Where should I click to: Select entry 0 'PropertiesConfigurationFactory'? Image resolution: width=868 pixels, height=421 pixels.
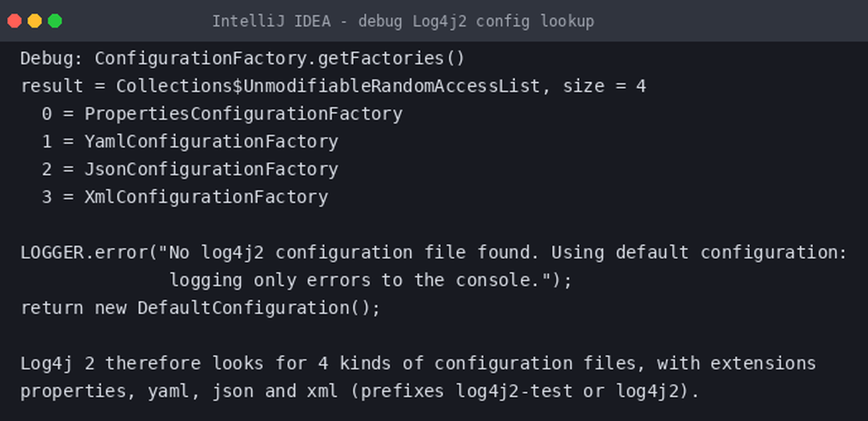[222, 114]
